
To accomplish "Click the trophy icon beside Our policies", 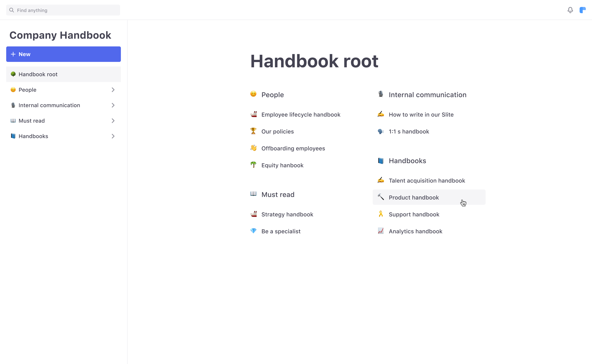I will (x=254, y=131).
